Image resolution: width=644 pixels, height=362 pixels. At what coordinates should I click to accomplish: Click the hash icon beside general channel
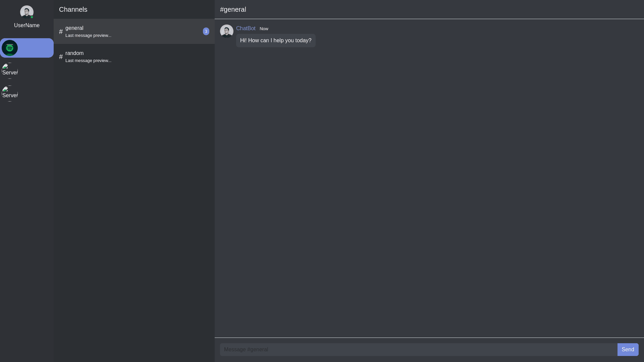[61, 32]
